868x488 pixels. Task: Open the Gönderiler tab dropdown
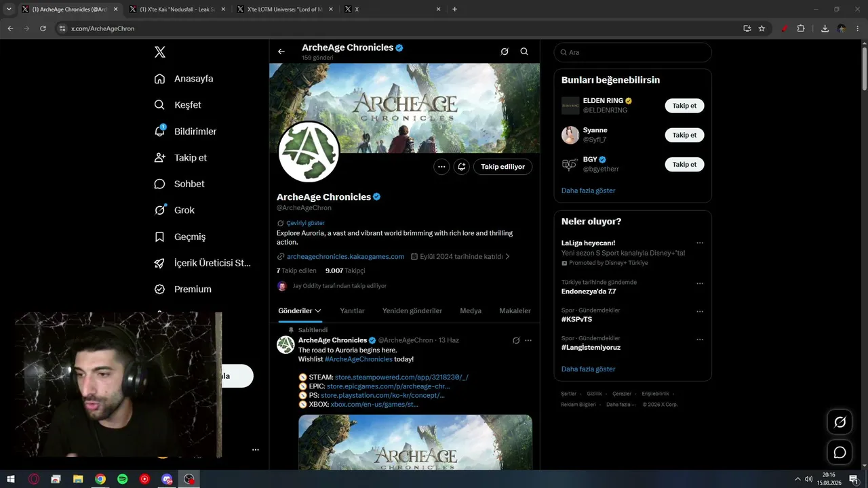pos(300,311)
